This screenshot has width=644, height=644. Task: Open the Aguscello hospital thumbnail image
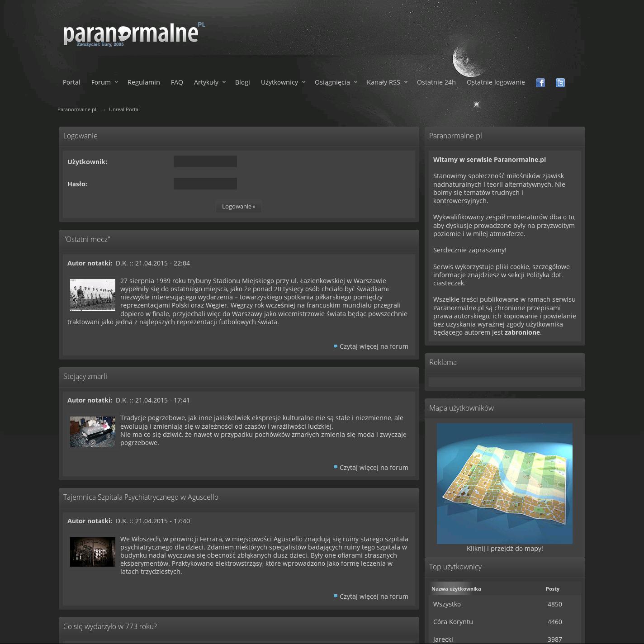(x=93, y=552)
